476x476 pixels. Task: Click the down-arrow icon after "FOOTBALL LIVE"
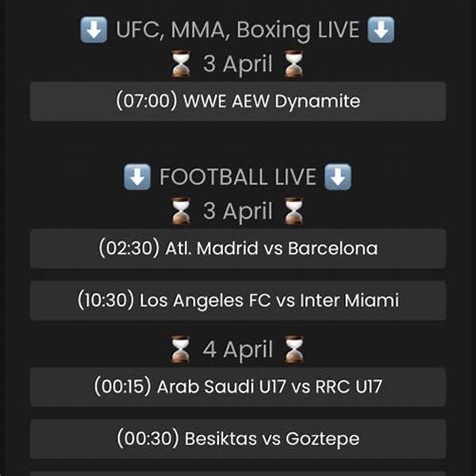click(x=339, y=177)
